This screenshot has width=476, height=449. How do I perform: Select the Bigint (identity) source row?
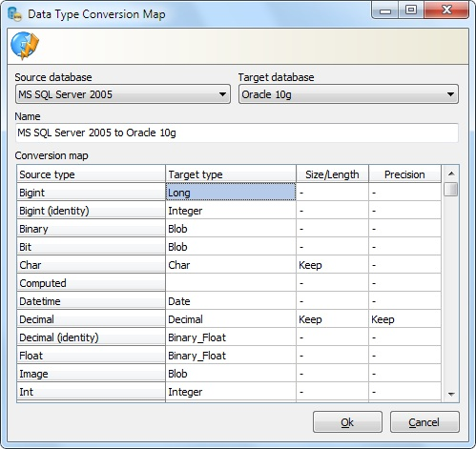coord(92,210)
